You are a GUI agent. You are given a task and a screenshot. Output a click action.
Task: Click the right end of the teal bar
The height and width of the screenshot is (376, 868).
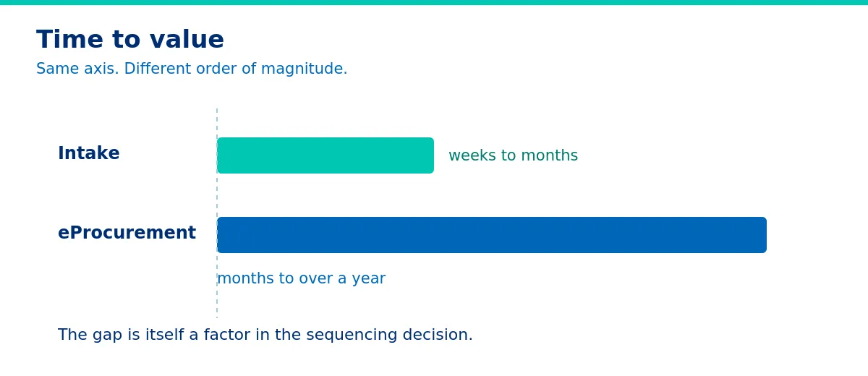point(428,155)
